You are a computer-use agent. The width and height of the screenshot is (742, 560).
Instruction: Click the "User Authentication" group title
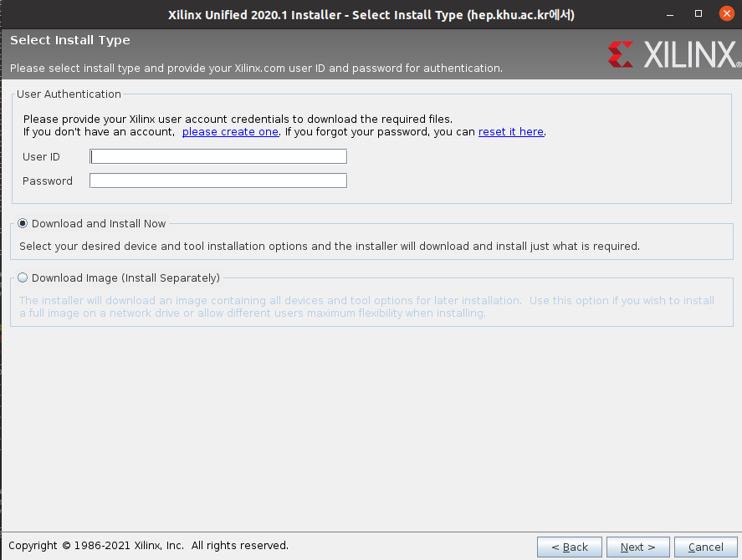pos(69,94)
